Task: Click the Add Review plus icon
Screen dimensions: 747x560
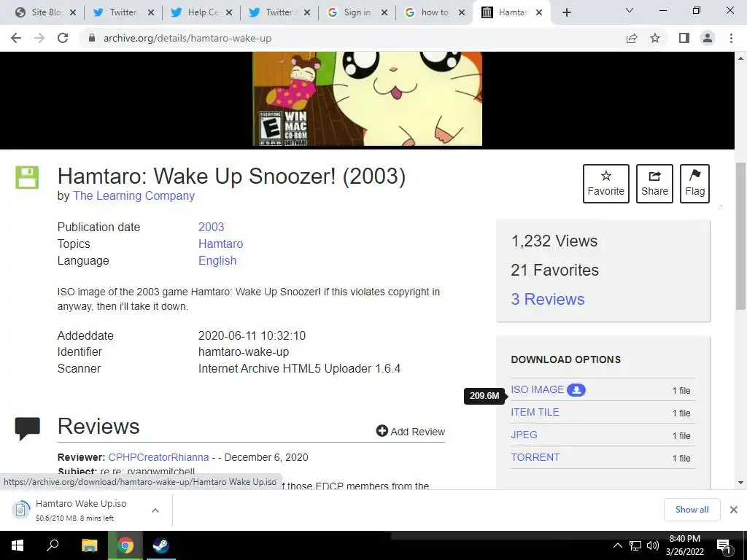Action: [x=382, y=431]
